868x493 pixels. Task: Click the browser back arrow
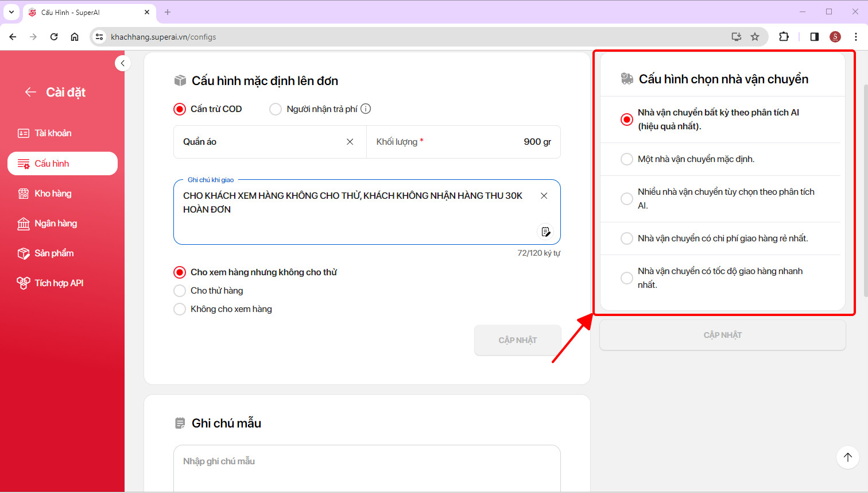point(13,37)
